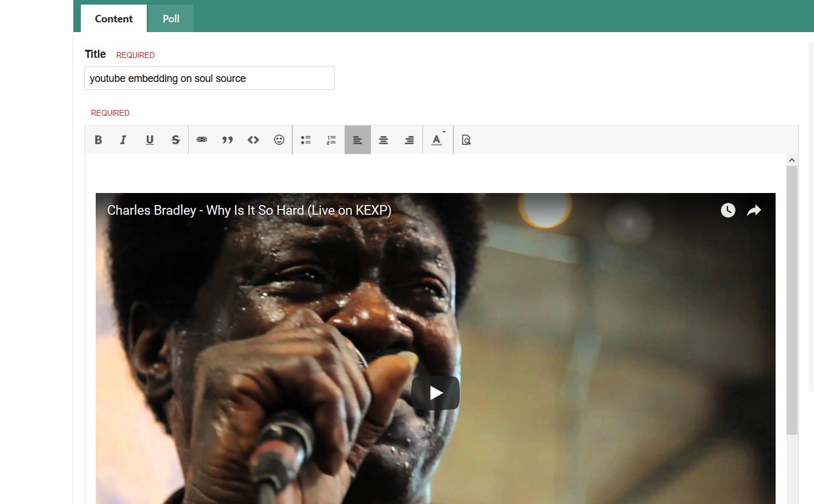Align text left

coord(358,140)
